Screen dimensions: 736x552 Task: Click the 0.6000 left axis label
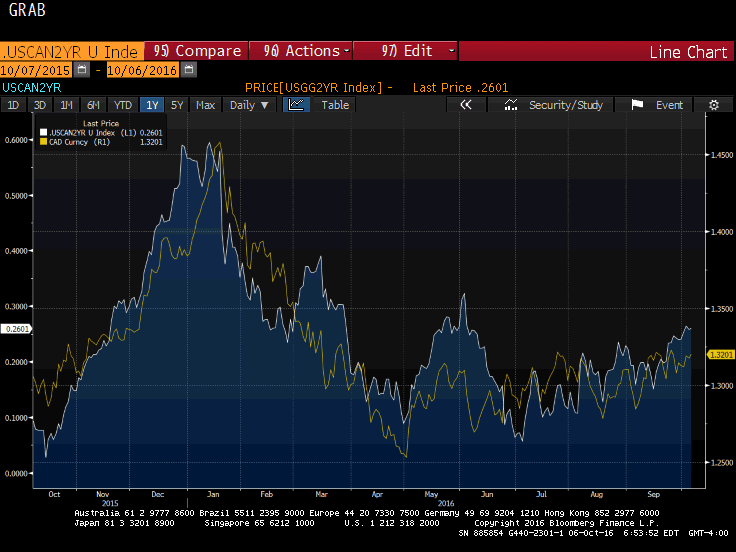[15, 140]
